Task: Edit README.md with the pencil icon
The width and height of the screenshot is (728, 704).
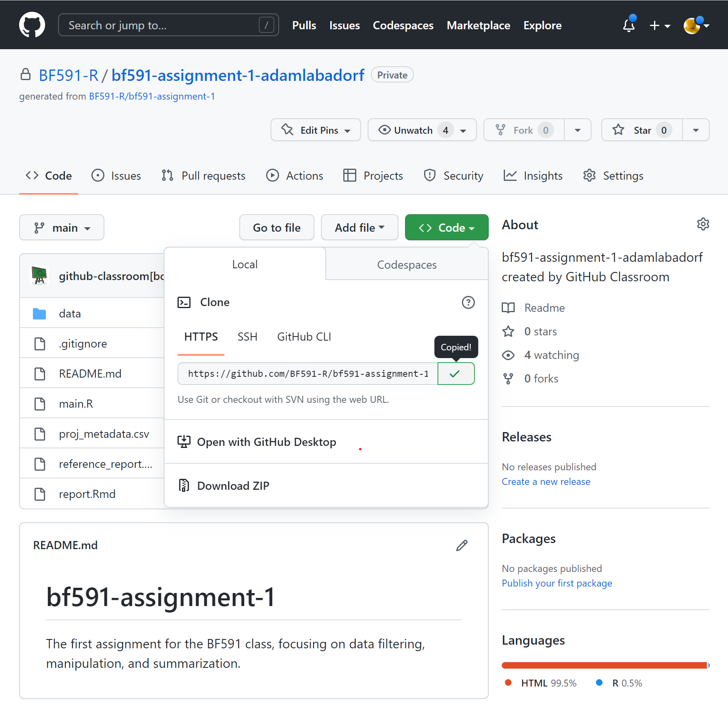Action: coord(461,545)
